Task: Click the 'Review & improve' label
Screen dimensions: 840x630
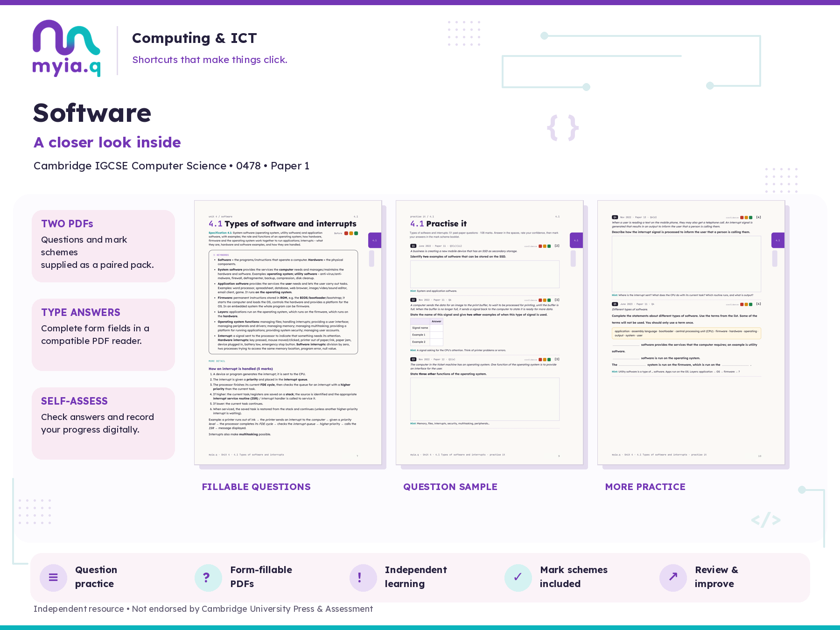Action: tap(716, 577)
